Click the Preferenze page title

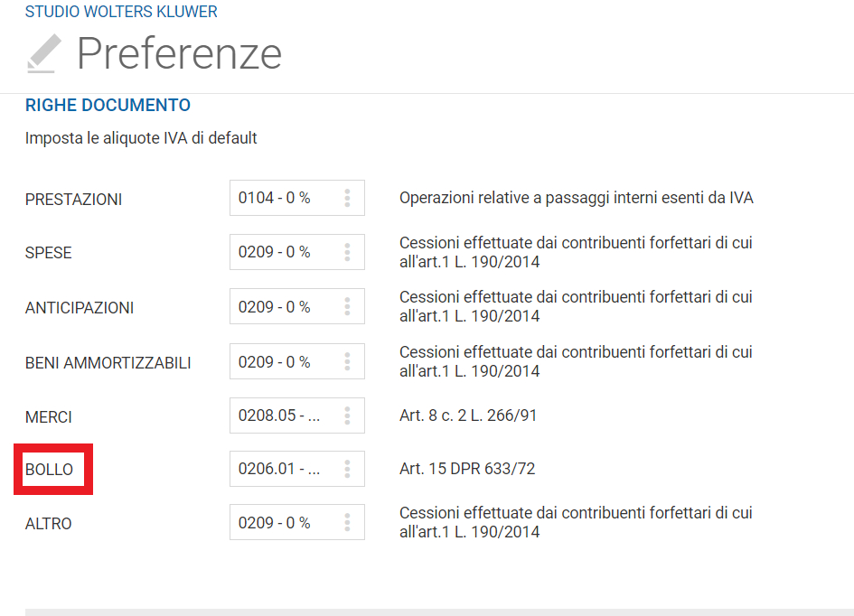(179, 53)
